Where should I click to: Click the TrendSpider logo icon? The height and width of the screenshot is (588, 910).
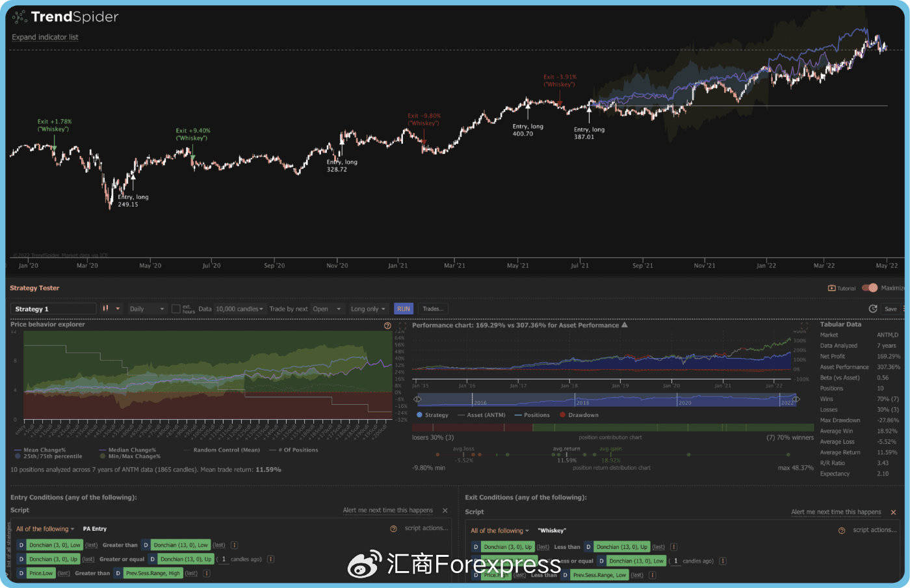click(19, 17)
